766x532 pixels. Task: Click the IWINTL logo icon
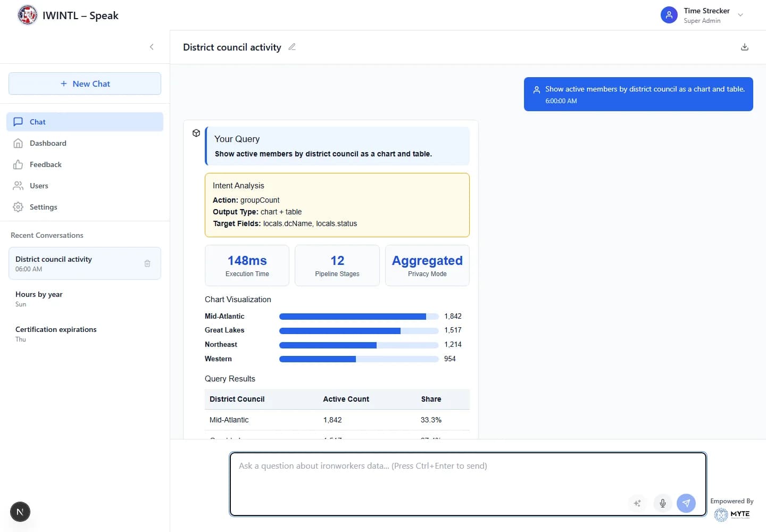coord(28,15)
